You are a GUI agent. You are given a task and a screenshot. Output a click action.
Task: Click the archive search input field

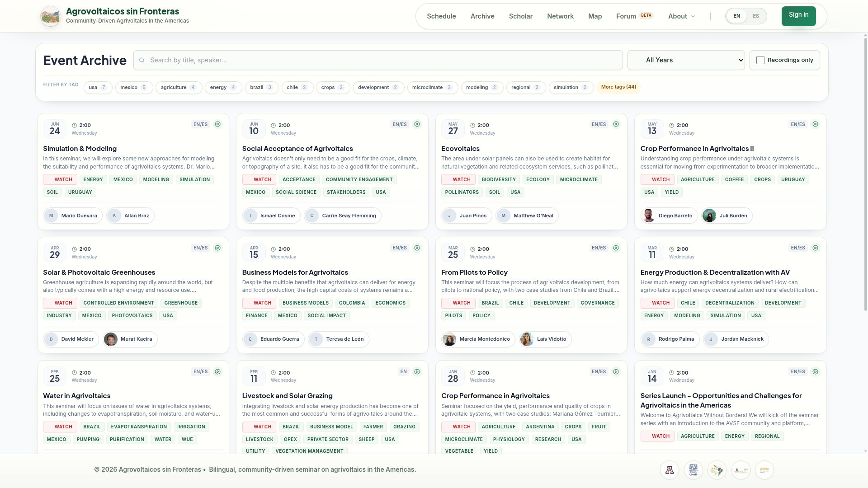(378, 60)
